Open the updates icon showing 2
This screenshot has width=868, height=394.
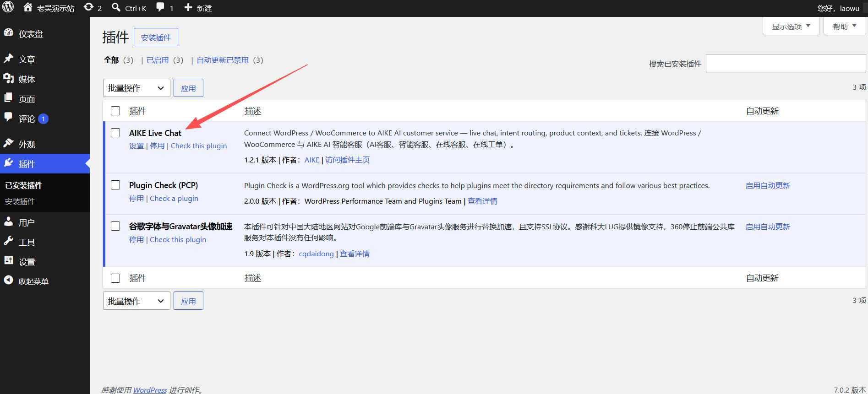[88, 7]
